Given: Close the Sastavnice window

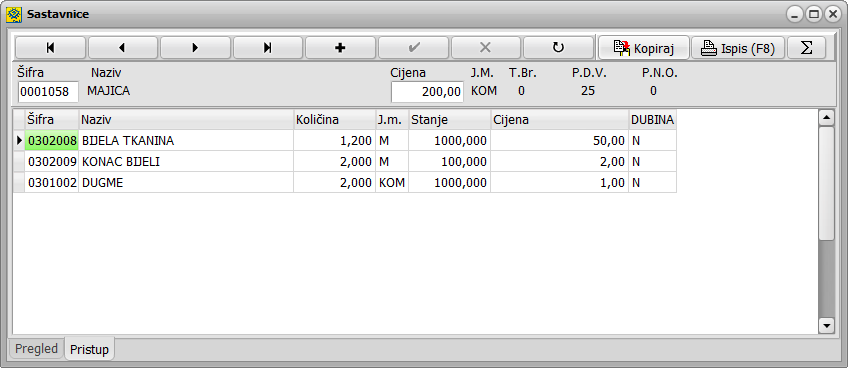Looking at the screenshot, I should [832, 15].
